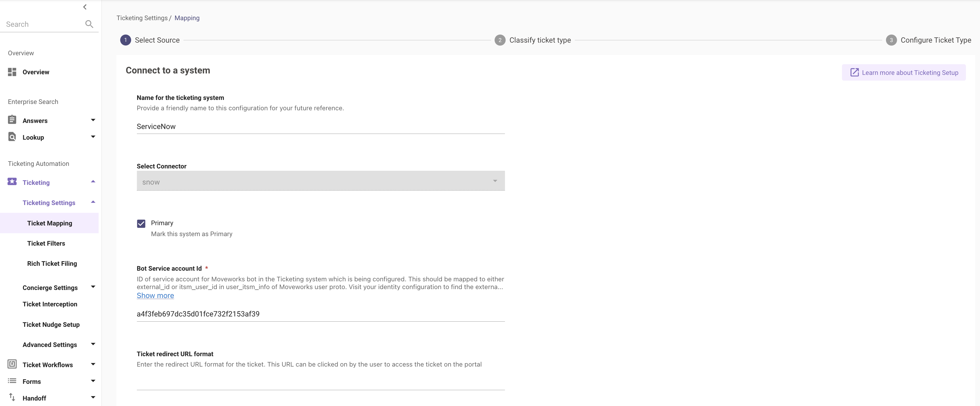This screenshot has height=406, width=980.
Task: Click Show more link
Action: [x=155, y=295]
